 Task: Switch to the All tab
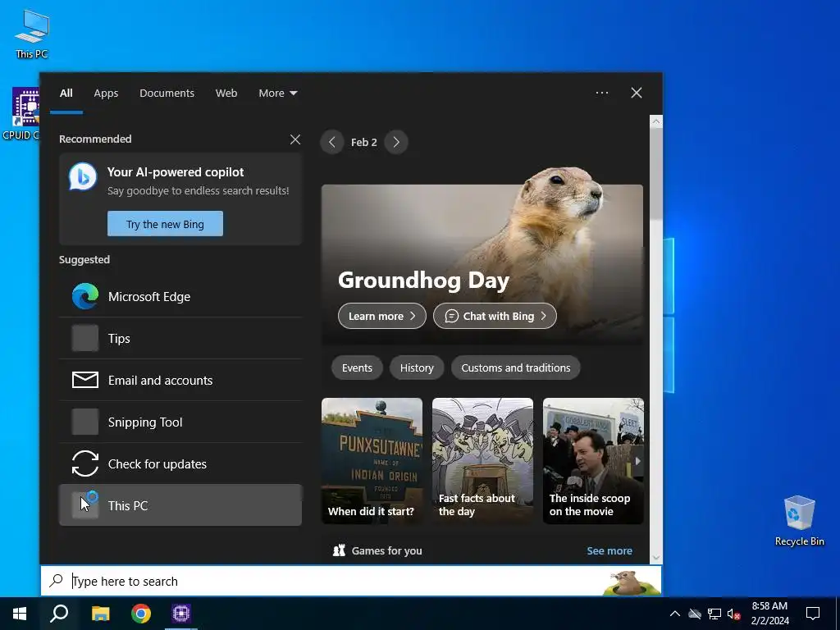tap(66, 94)
